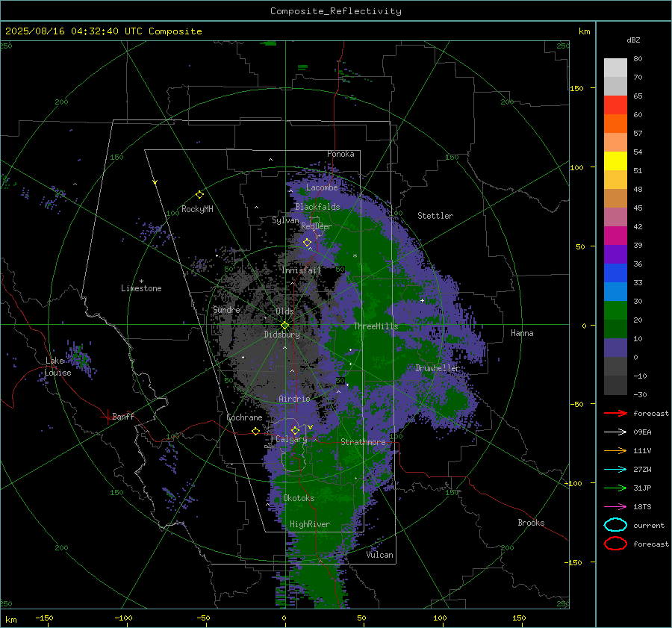Viewport: 672px width, 628px height.
Task: Choose the green 31JP arrow icon
Action: [x=615, y=488]
